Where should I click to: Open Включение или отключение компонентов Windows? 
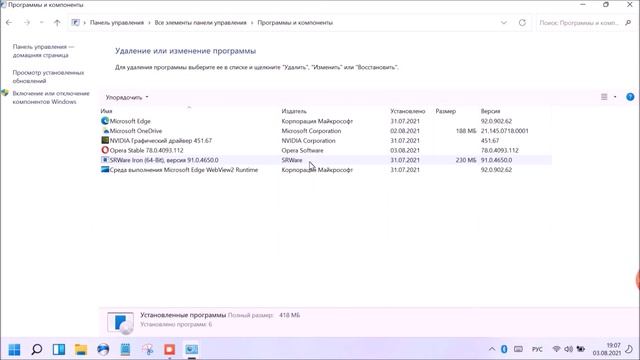(51, 97)
